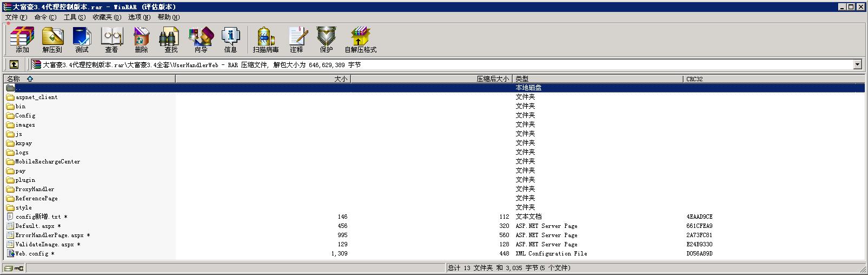Viewport: 868px width, 275px height.
Task: Sort by the 大小 (Size) column header
Action: click(x=263, y=79)
